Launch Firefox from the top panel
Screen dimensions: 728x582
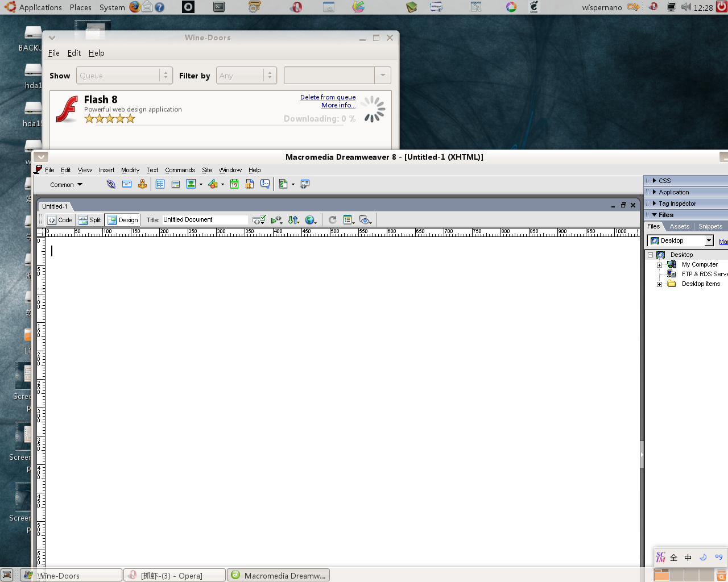134,7
